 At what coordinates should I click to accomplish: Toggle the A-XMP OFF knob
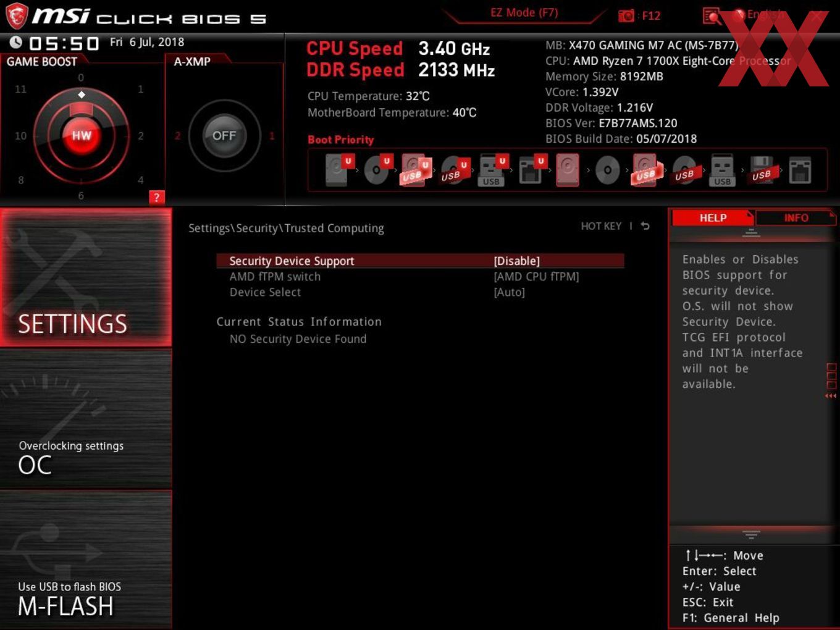pos(224,136)
